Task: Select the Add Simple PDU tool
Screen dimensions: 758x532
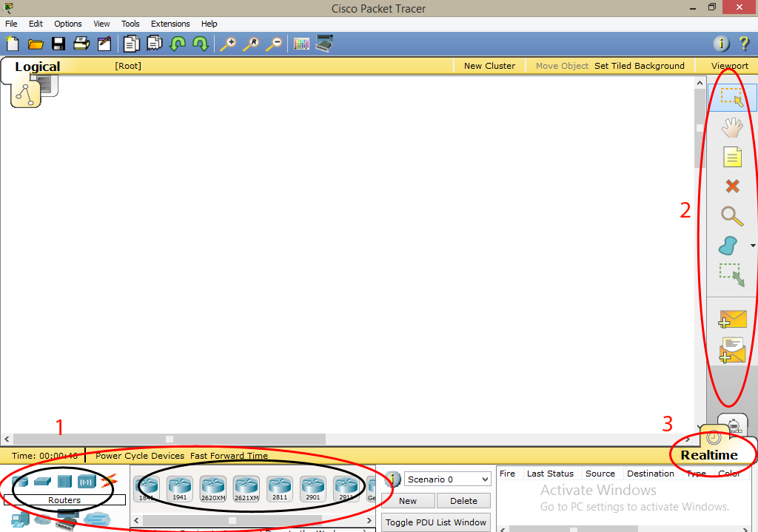Action: [x=732, y=319]
